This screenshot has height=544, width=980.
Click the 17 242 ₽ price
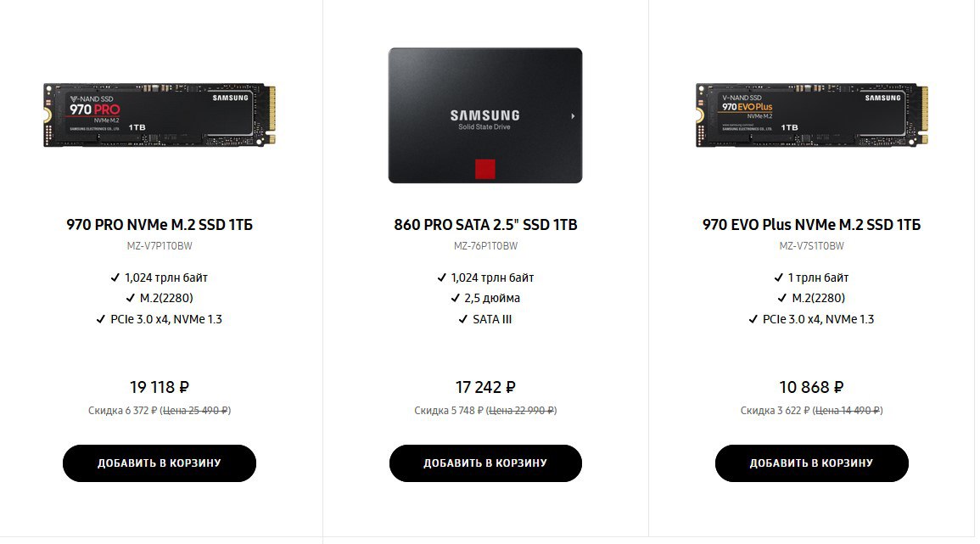tap(485, 387)
